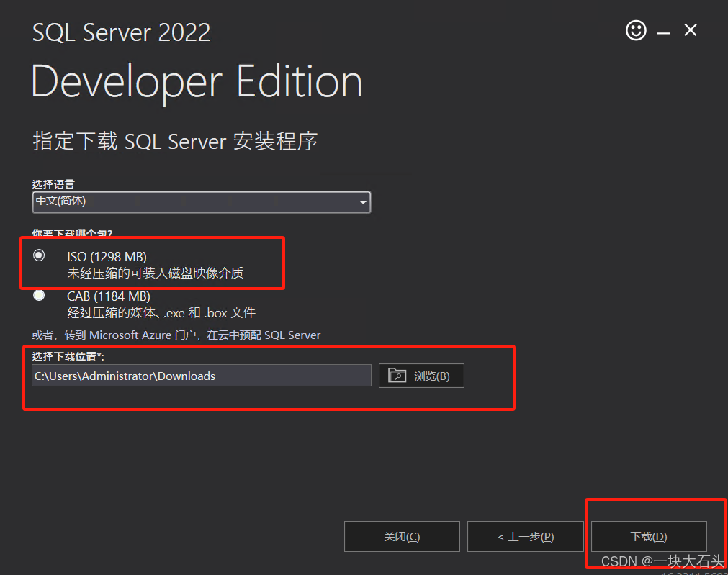Click the 指定下载 SQL Server 安装程序 heading
The image size is (728, 575).
coord(175,141)
